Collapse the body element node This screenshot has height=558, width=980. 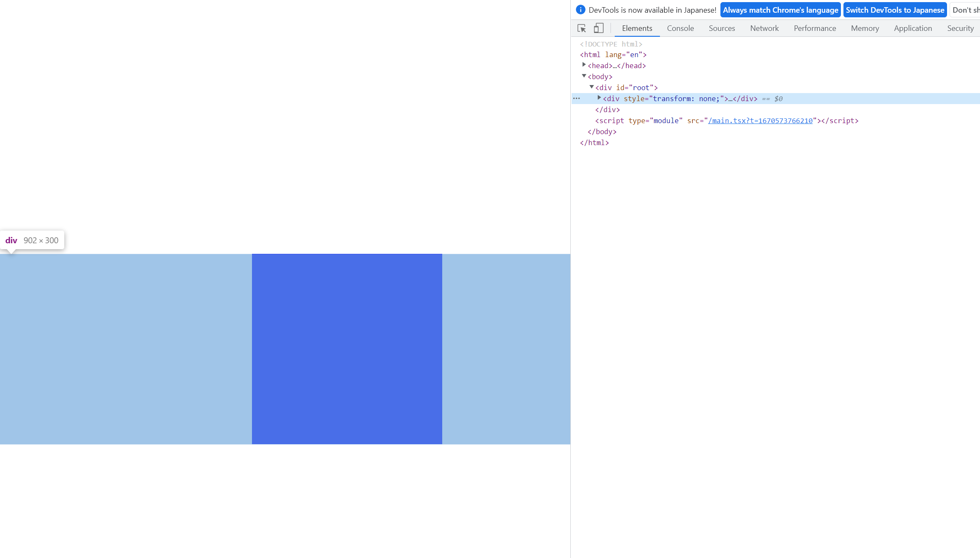(584, 76)
